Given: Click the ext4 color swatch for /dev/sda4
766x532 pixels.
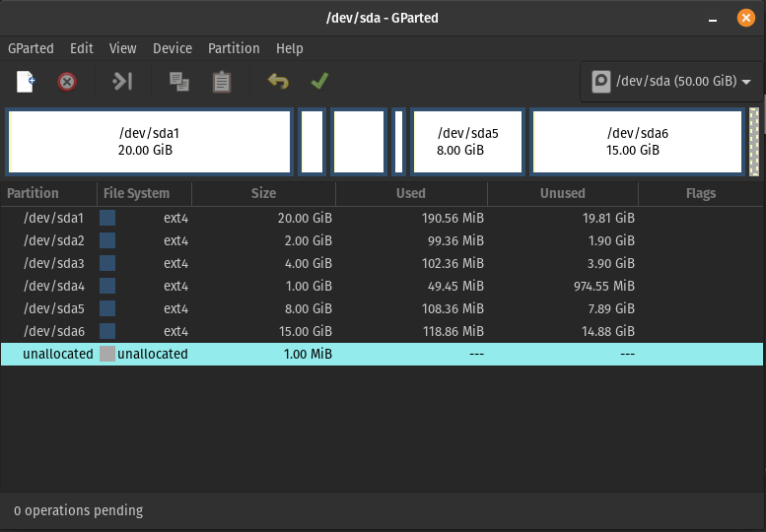Looking at the screenshot, I should 107,286.
